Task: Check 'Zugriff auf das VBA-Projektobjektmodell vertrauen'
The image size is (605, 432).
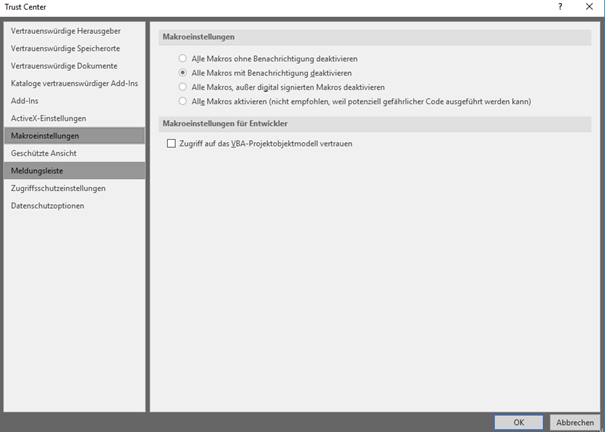Action: pyautogui.click(x=172, y=144)
